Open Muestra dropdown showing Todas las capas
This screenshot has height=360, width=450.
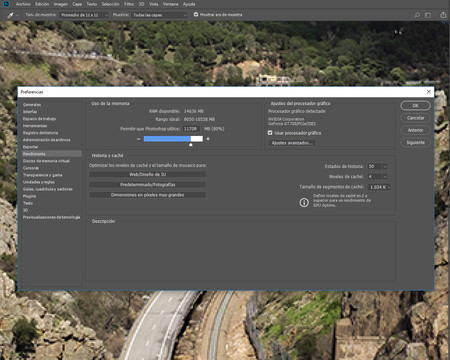click(160, 15)
